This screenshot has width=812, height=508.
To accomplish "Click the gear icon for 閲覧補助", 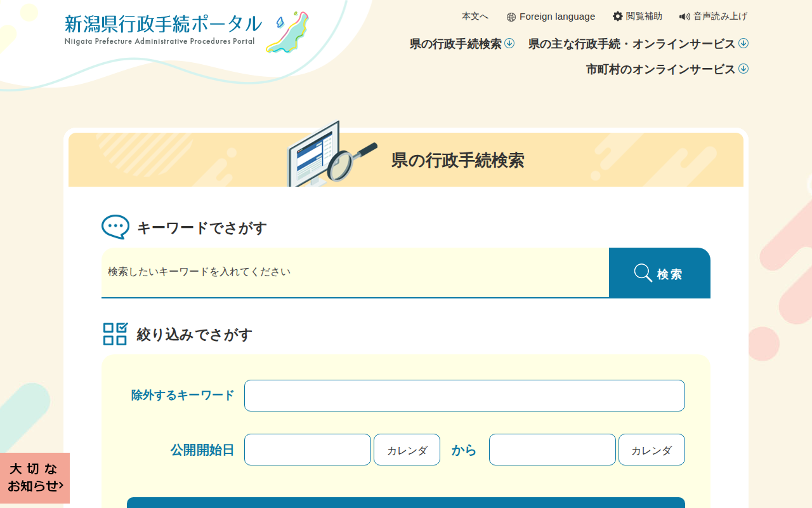I will (618, 17).
